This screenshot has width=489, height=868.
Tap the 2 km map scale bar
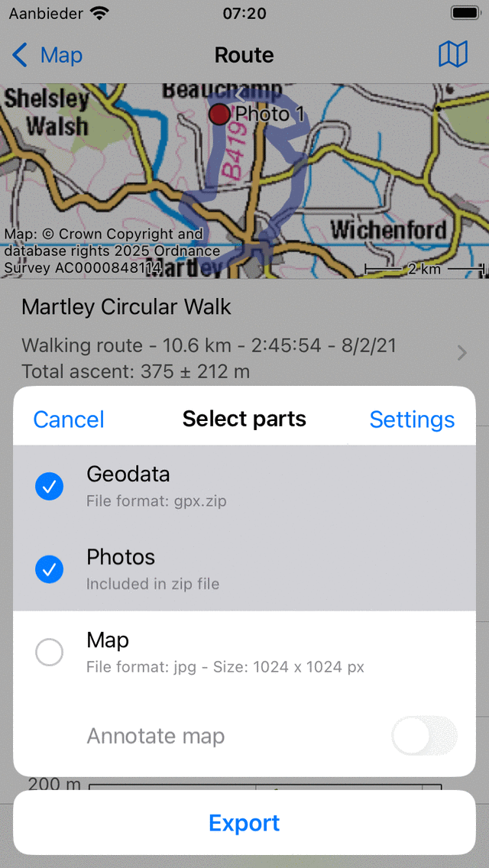[x=424, y=269]
